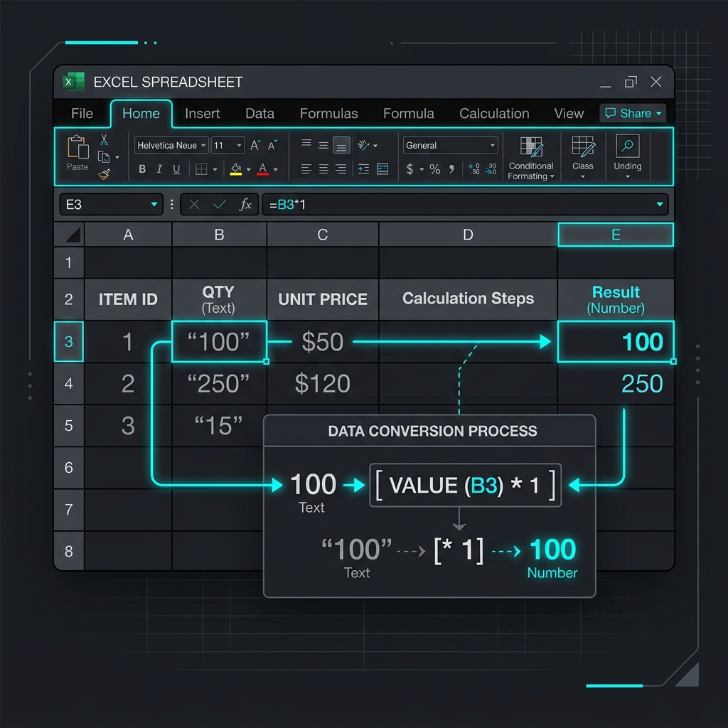
Task: Toggle middle vertical alignment
Action: click(x=323, y=146)
